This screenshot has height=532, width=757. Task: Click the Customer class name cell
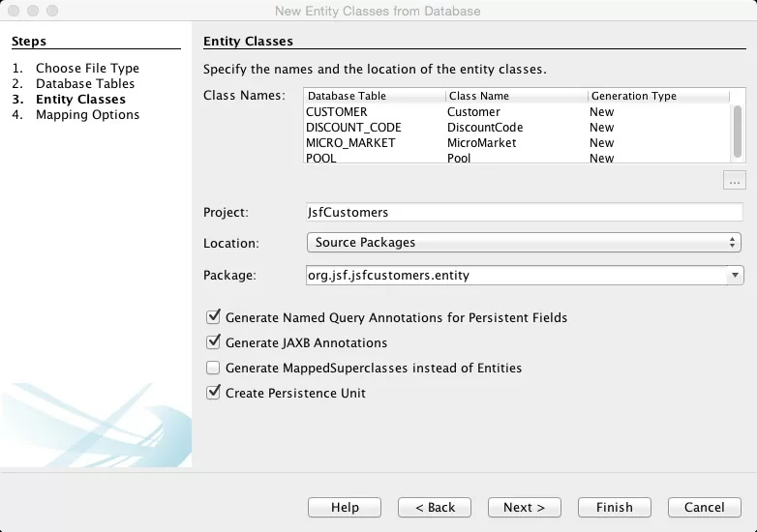pos(473,112)
